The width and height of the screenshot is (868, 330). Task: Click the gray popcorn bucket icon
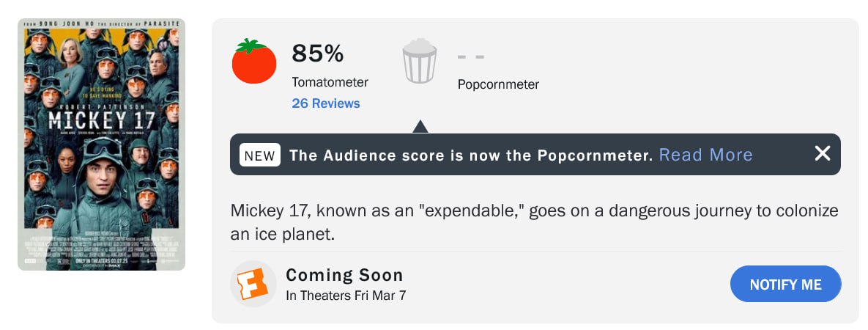pyautogui.click(x=419, y=61)
